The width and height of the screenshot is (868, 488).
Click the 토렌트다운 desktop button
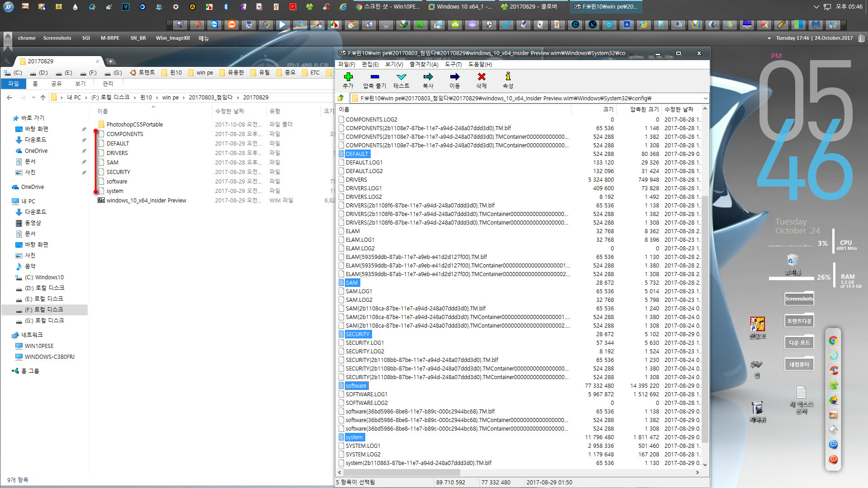click(x=799, y=321)
